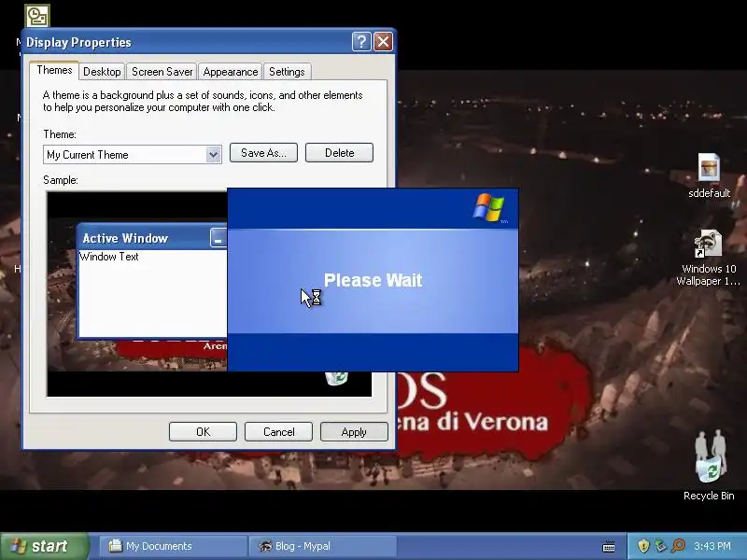Confirm with the OK button
The width and height of the screenshot is (747, 560).
(x=203, y=431)
